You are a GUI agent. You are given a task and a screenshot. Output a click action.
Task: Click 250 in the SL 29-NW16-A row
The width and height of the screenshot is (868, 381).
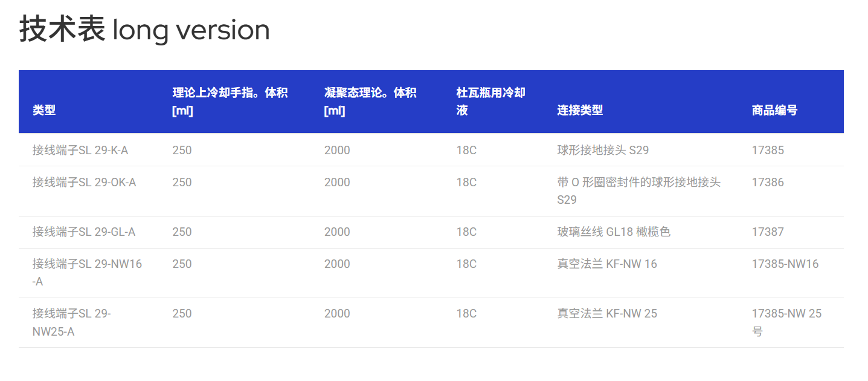(182, 264)
